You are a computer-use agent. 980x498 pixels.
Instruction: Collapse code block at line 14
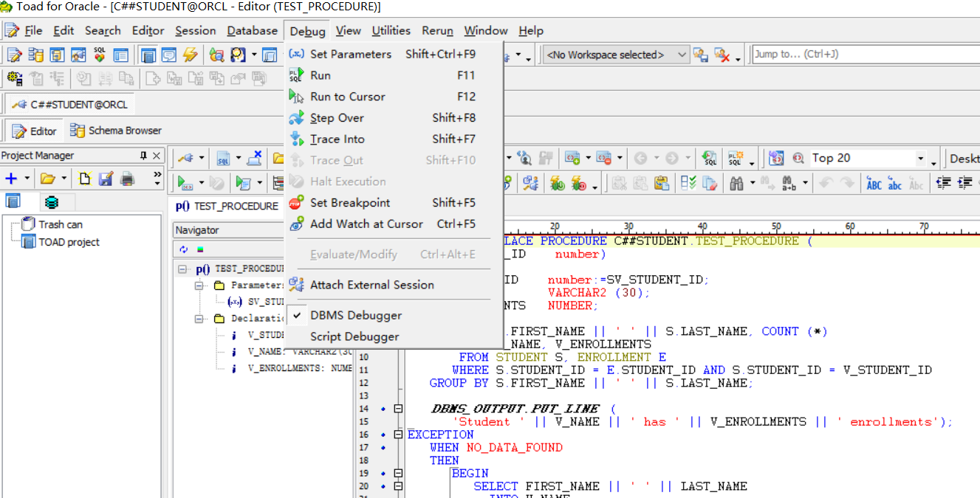pos(399,409)
